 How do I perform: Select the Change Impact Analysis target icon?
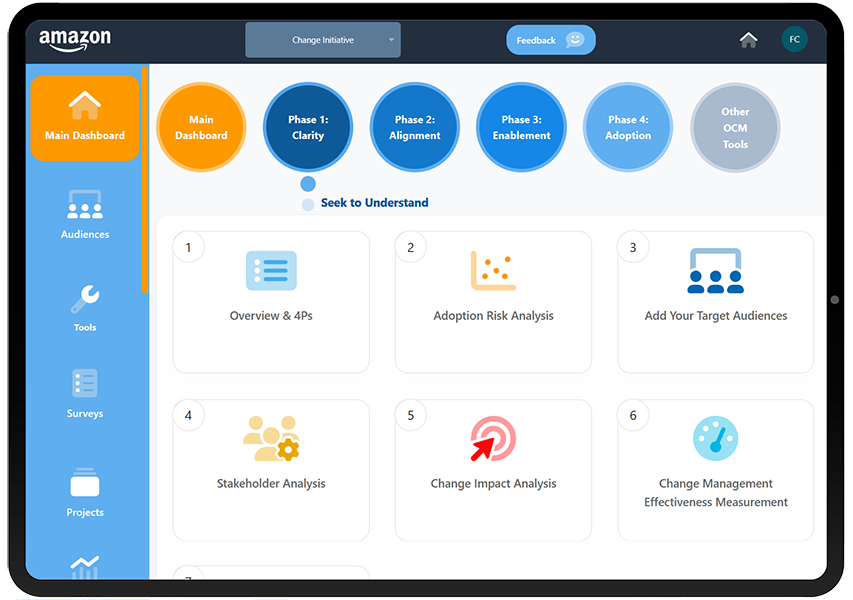click(493, 438)
